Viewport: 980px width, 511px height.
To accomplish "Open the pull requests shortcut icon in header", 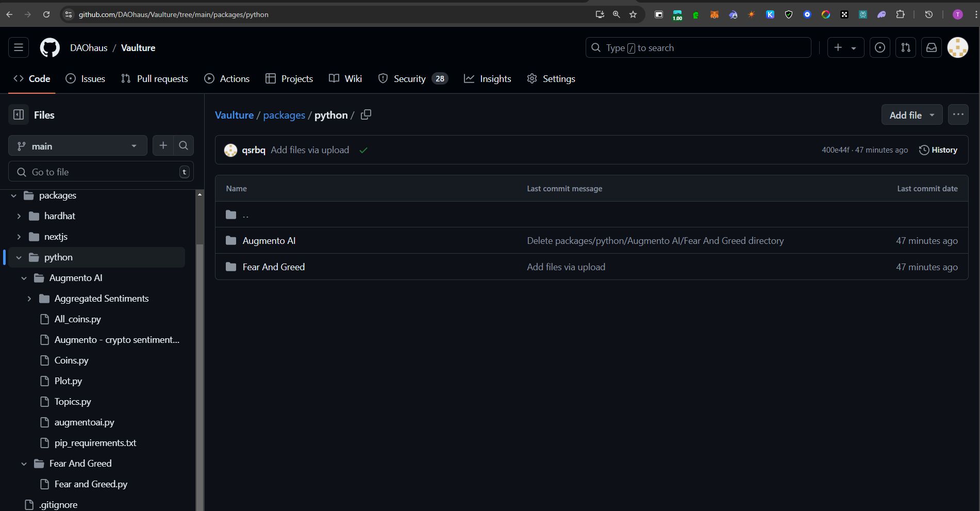I will 906,47.
